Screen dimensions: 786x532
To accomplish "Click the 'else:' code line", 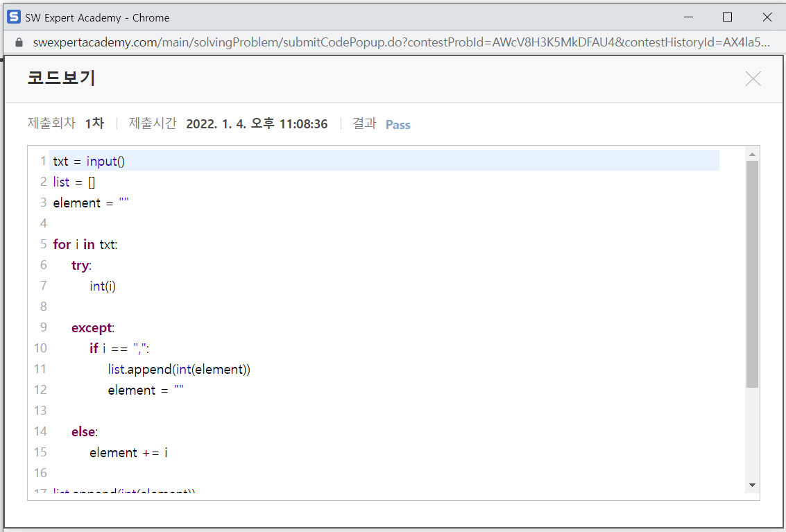I will pos(85,431).
